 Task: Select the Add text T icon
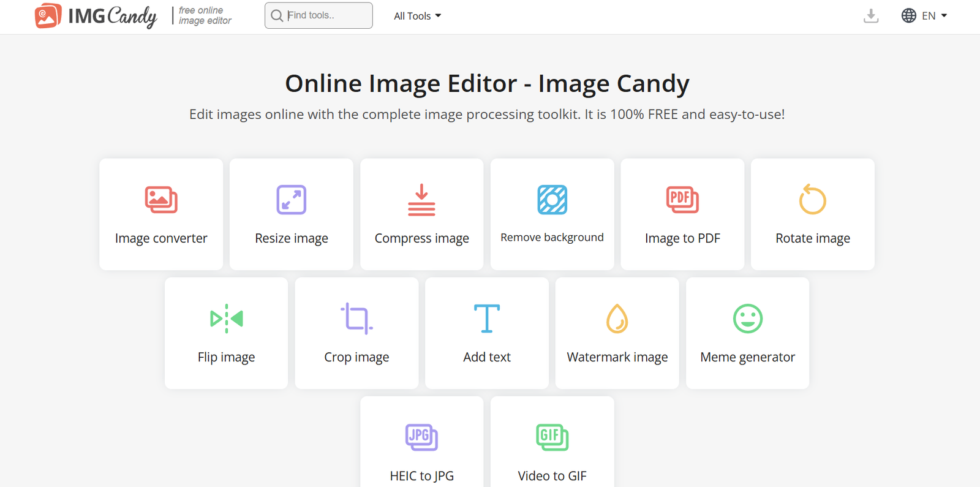point(487,319)
